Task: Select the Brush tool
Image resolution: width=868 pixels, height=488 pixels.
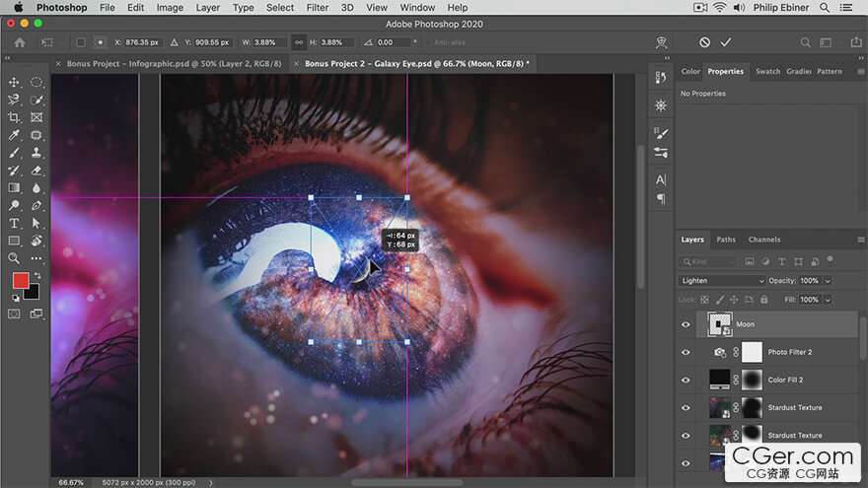Action: point(15,153)
